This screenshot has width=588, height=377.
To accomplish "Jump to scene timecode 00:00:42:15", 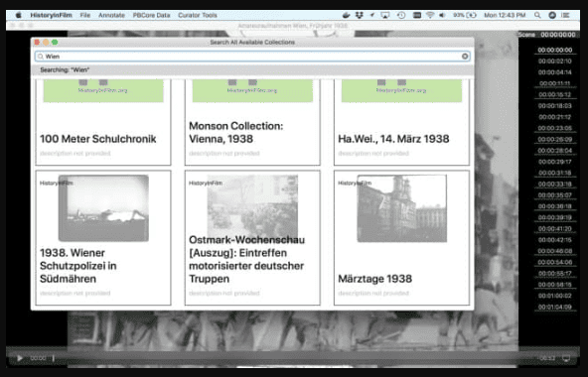I will tap(555, 240).
